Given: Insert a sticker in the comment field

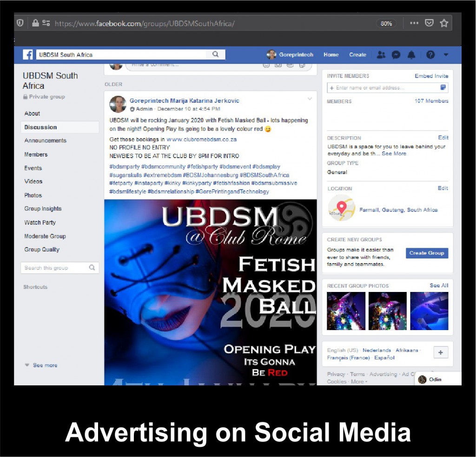Looking at the screenshot, I should (301, 66).
